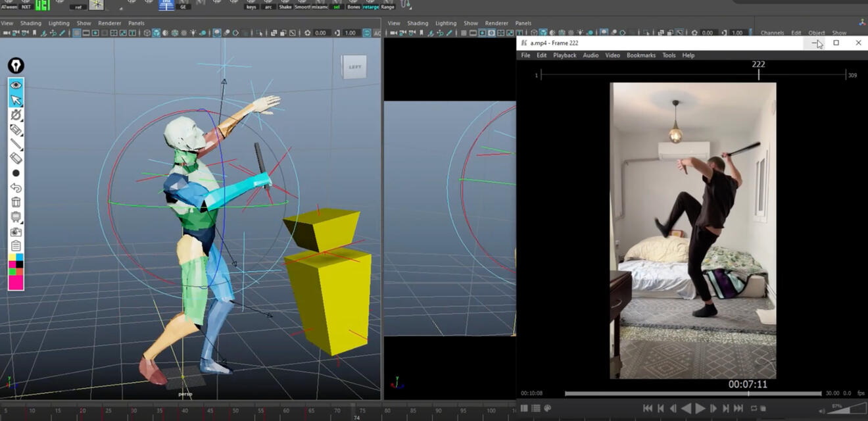Screen dimensions: 868x421
Task: Click the volume speaker icon to mute
Action: [821, 411]
